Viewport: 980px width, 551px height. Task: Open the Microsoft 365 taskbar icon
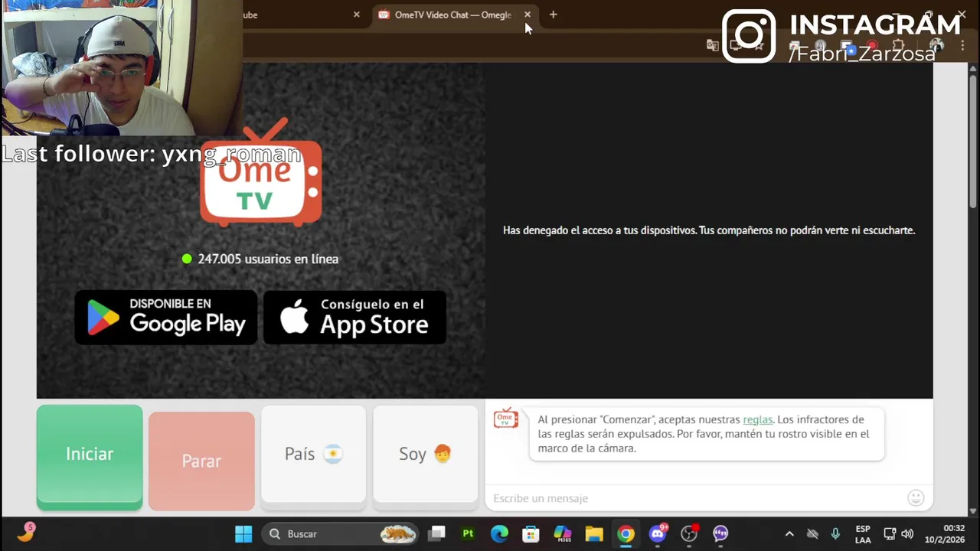tap(563, 533)
